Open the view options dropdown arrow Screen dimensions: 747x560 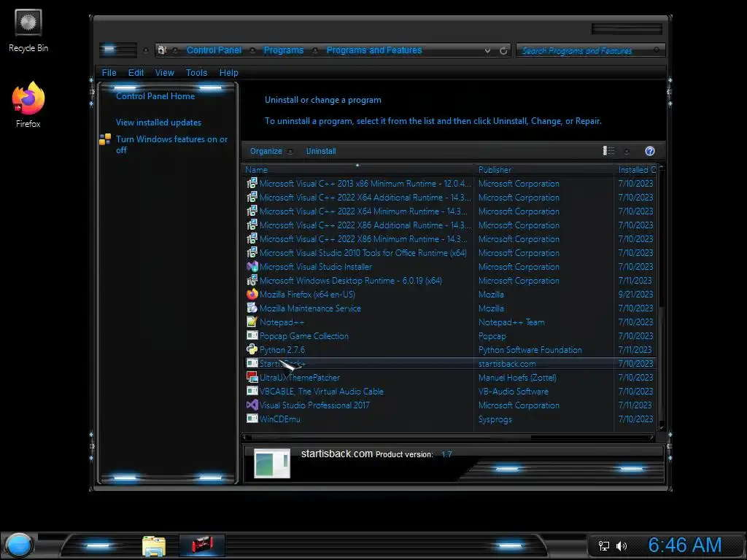[627, 152]
